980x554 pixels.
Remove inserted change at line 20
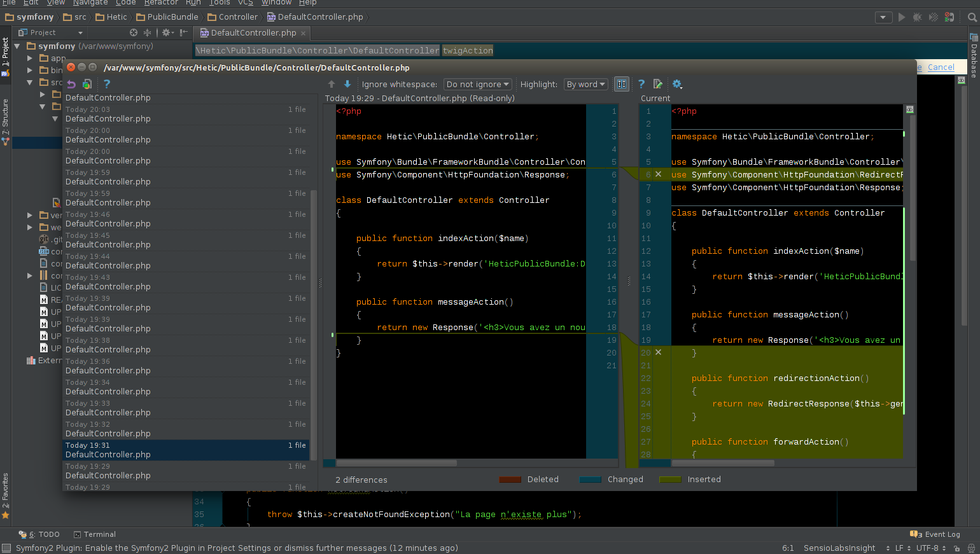point(658,352)
